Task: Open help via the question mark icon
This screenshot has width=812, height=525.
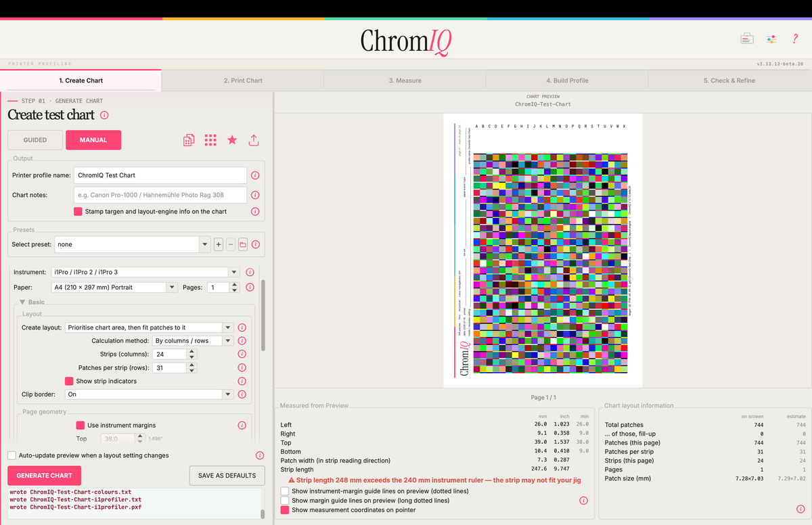Action: (x=795, y=39)
